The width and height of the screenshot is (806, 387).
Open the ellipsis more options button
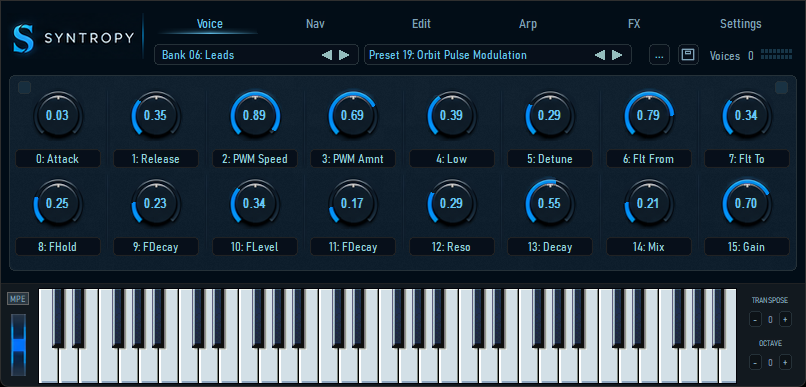660,54
